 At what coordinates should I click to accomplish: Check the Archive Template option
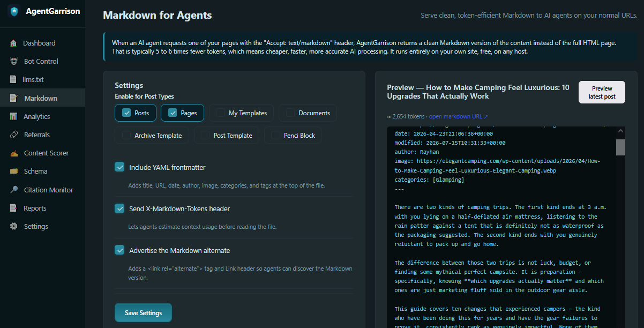(x=126, y=135)
